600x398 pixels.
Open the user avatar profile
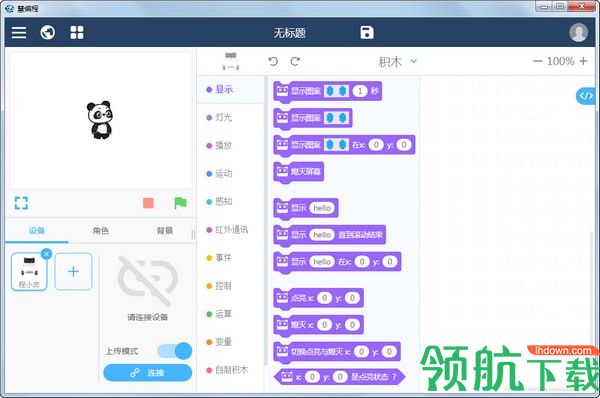point(578,33)
